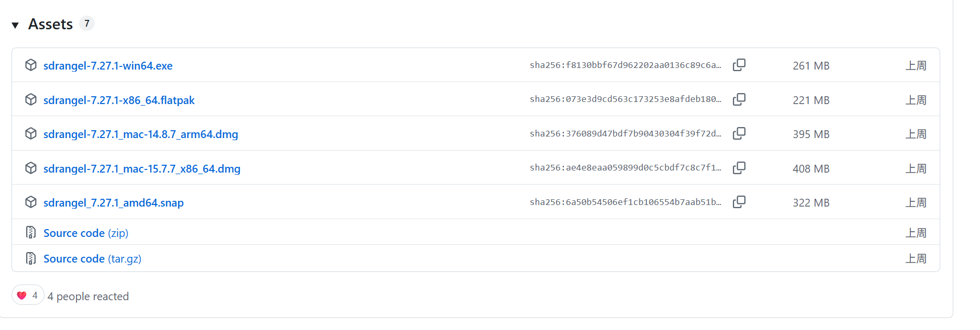Click the Assets count badge 7
Image resolution: width=980 pixels, height=330 pixels.
pyautogui.click(x=87, y=24)
